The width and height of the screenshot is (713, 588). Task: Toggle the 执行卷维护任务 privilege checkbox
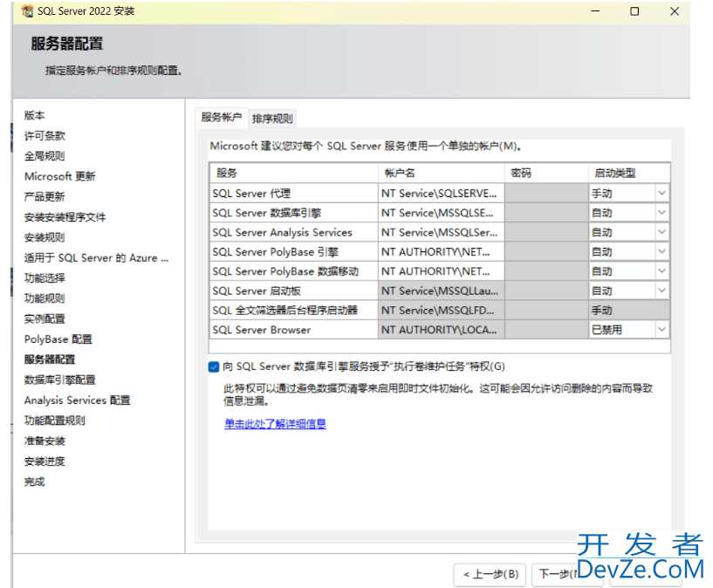pos(214,366)
